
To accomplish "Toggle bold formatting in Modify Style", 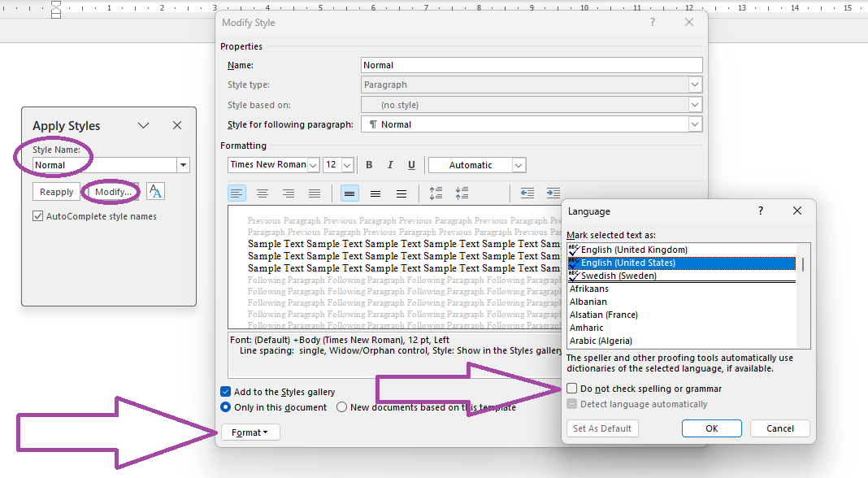I will coord(369,164).
